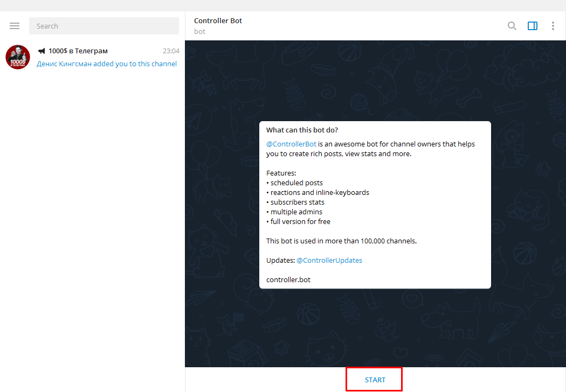The height and width of the screenshot is (392, 566).
Task: Click the 'subscribers stats' feature line
Action: click(x=295, y=202)
